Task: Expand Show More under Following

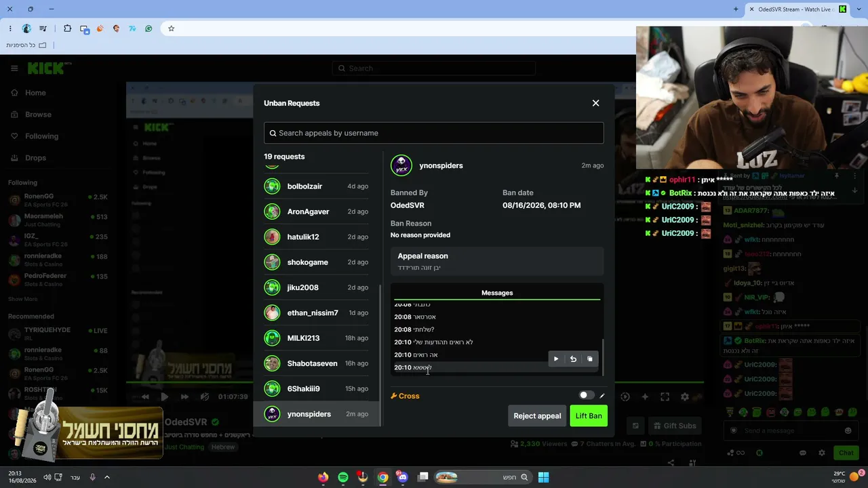Action: point(23,299)
